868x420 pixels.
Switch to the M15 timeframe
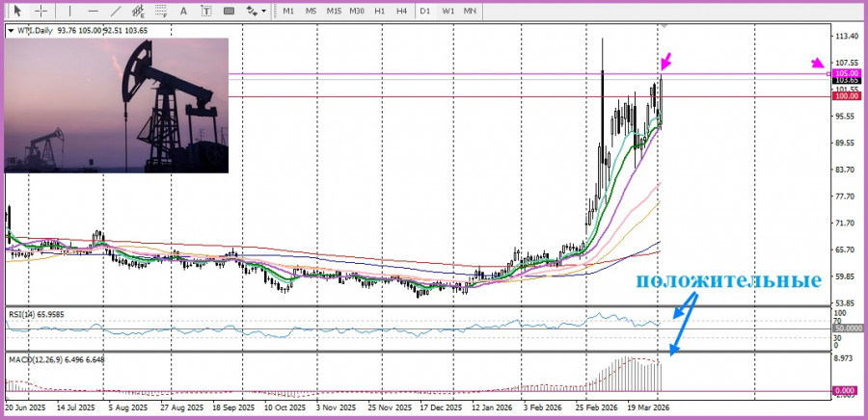pos(334,11)
